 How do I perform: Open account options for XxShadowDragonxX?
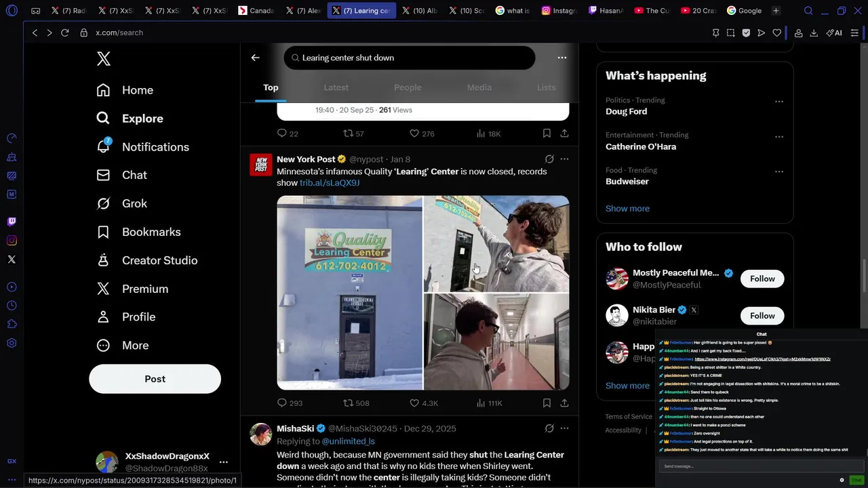pyautogui.click(x=223, y=462)
